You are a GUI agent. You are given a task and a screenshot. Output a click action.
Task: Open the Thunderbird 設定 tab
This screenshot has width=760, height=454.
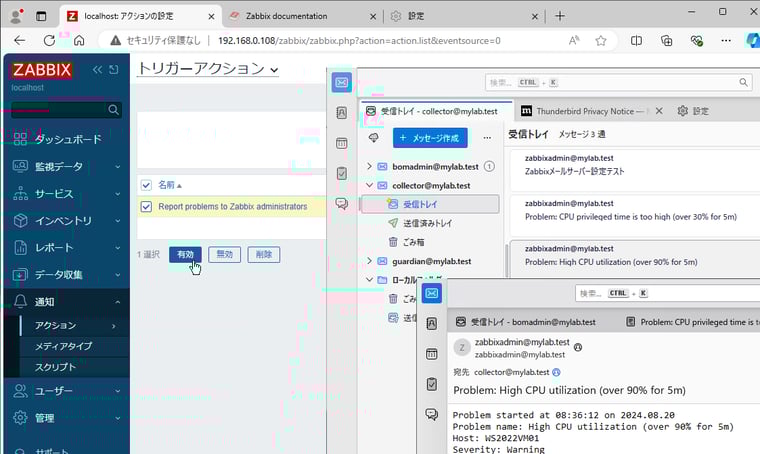click(693, 111)
